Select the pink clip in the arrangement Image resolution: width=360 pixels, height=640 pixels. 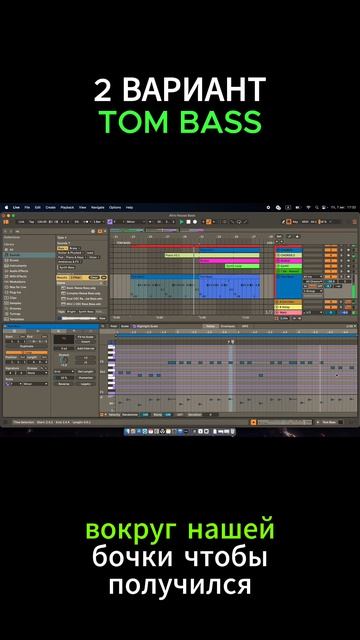pos(229,261)
